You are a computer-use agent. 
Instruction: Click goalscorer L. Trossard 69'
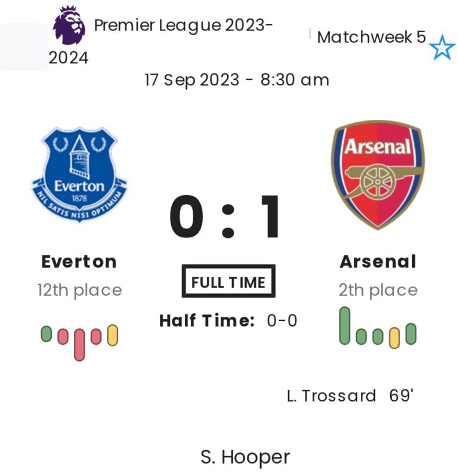click(x=350, y=395)
